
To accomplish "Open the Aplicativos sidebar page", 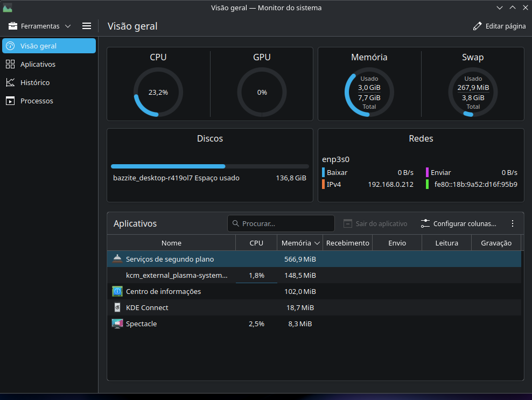I will (x=49, y=64).
